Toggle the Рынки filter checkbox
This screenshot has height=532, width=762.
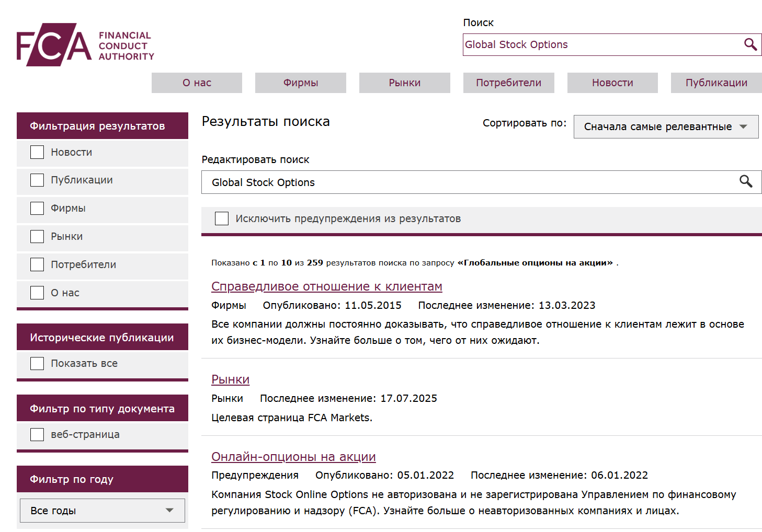tap(37, 237)
